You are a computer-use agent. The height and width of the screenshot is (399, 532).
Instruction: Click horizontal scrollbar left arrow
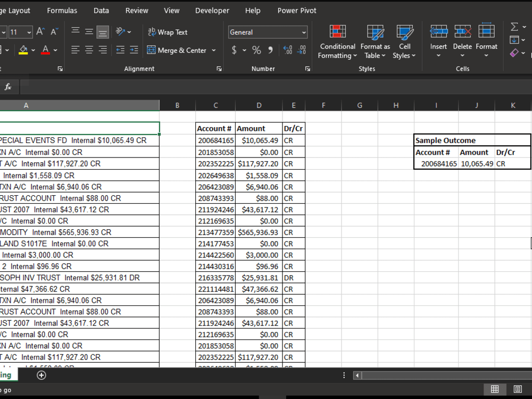click(357, 375)
